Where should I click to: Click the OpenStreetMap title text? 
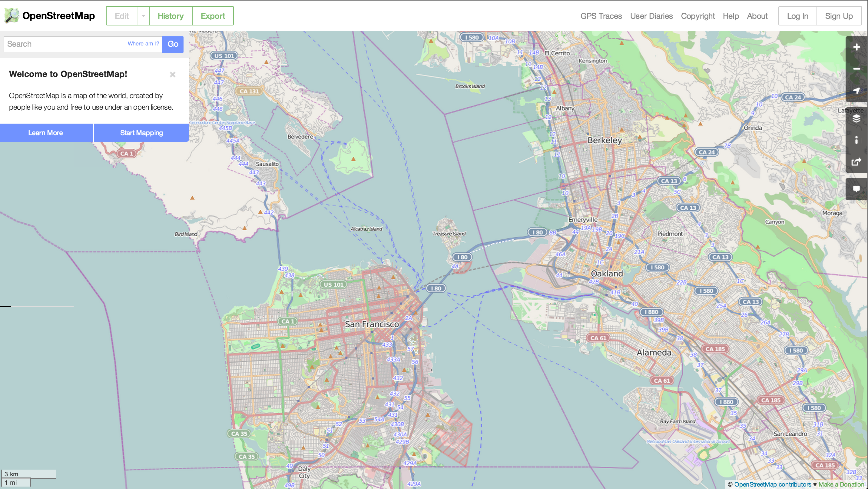(59, 15)
